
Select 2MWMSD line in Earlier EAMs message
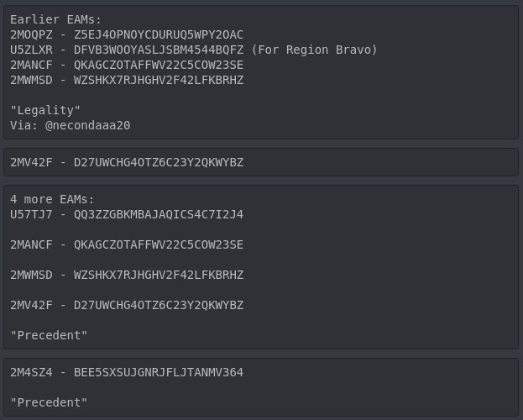tap(126, 80)
